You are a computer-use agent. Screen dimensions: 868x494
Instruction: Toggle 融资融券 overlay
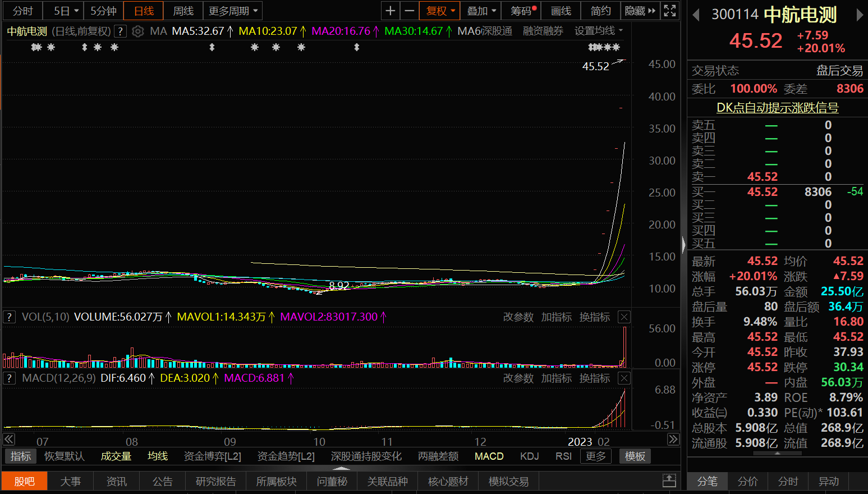coord(543,31)
